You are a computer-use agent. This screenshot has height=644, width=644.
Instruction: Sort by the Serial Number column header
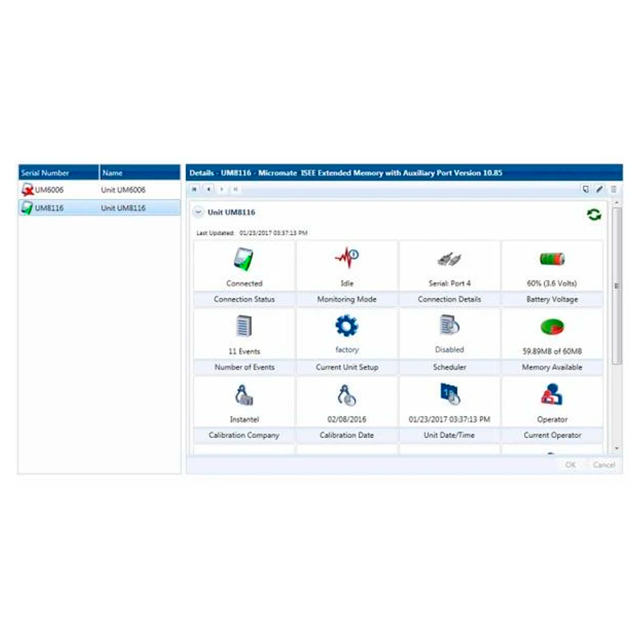[58, 172]
